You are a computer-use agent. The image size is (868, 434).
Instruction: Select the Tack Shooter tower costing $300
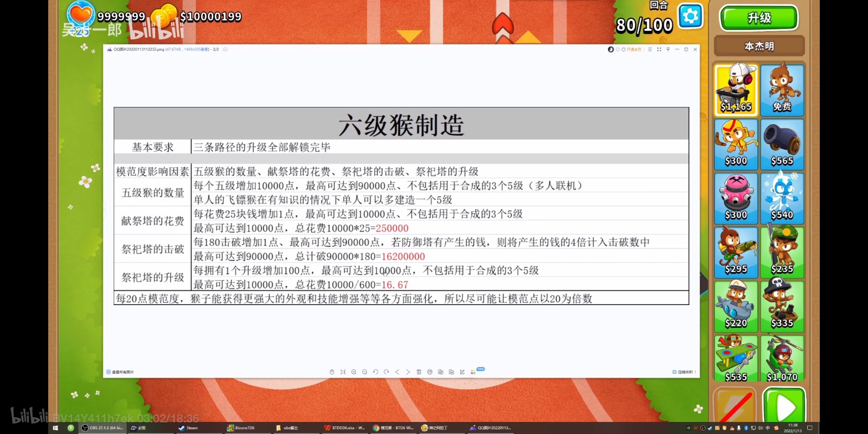[736, 198]
